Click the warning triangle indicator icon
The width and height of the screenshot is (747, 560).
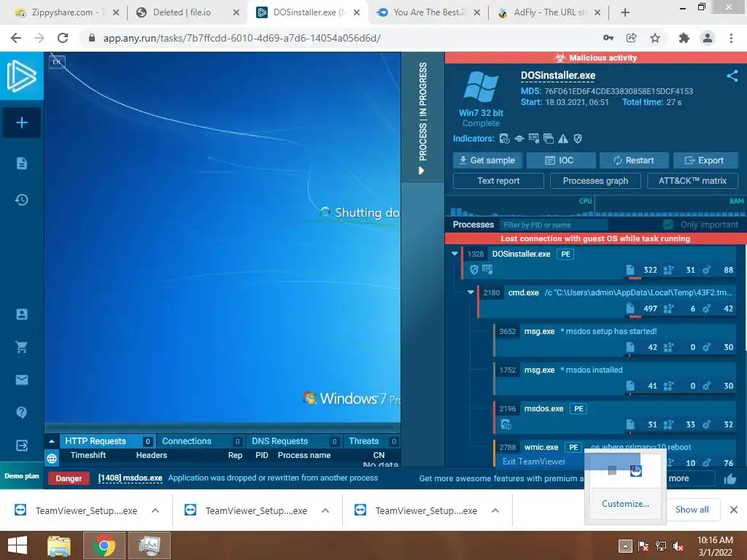click(x=563, y=139)
